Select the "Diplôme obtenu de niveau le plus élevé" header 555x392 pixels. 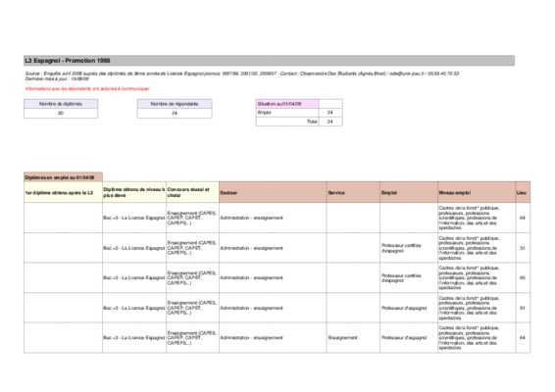click(134, 192)
